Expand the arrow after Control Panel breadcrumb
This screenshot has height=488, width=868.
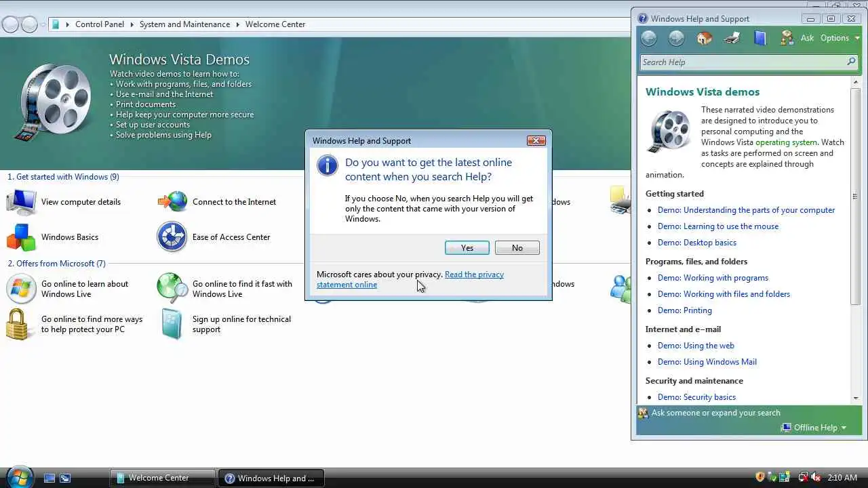[132, 24]
